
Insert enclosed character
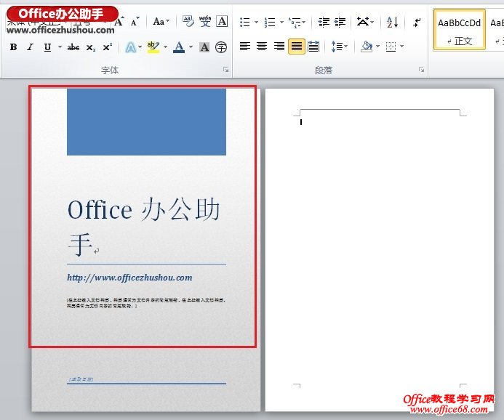(x=221, y=47)
